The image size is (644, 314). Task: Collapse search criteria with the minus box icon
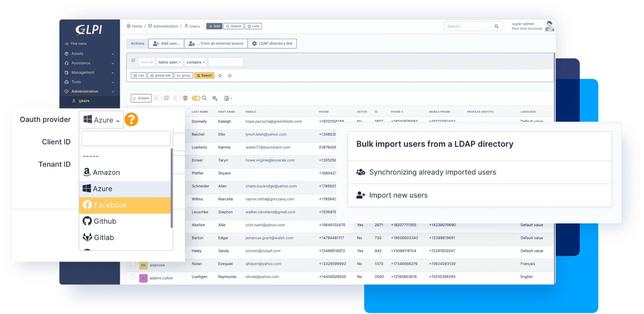pos(133,60)
